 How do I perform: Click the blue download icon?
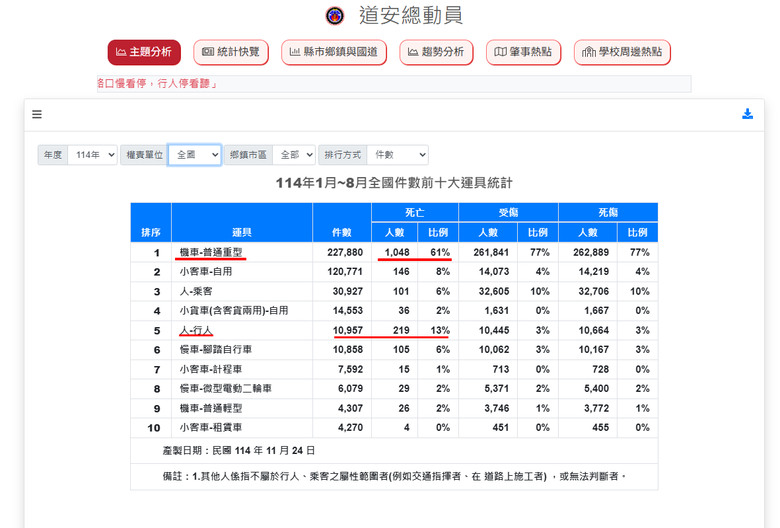click(x=747, y=114)
